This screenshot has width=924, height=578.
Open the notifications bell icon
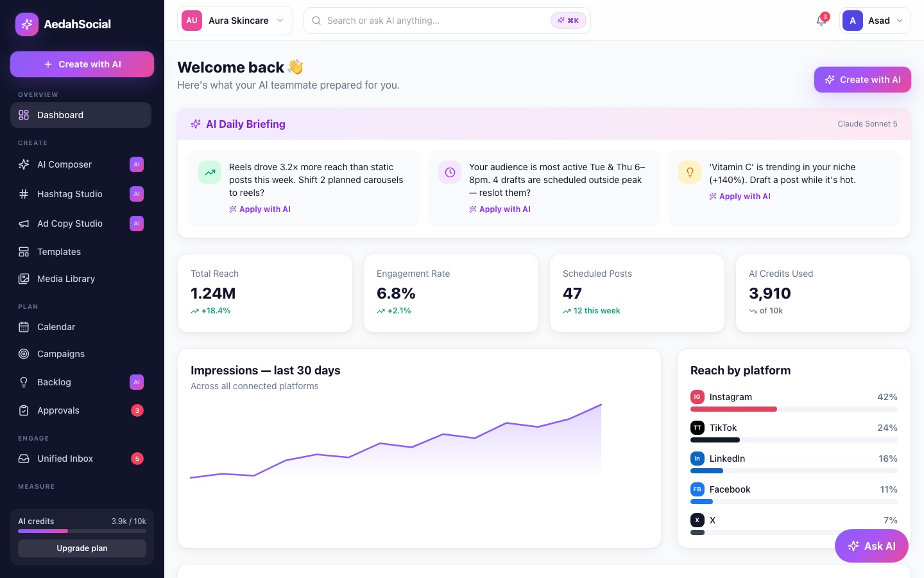[821, 21]
